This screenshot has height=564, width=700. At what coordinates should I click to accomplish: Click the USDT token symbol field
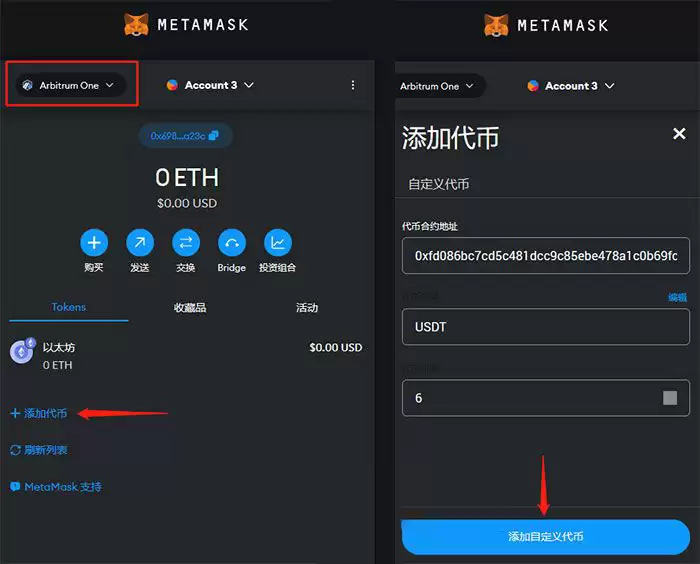[x=546, y=327]
